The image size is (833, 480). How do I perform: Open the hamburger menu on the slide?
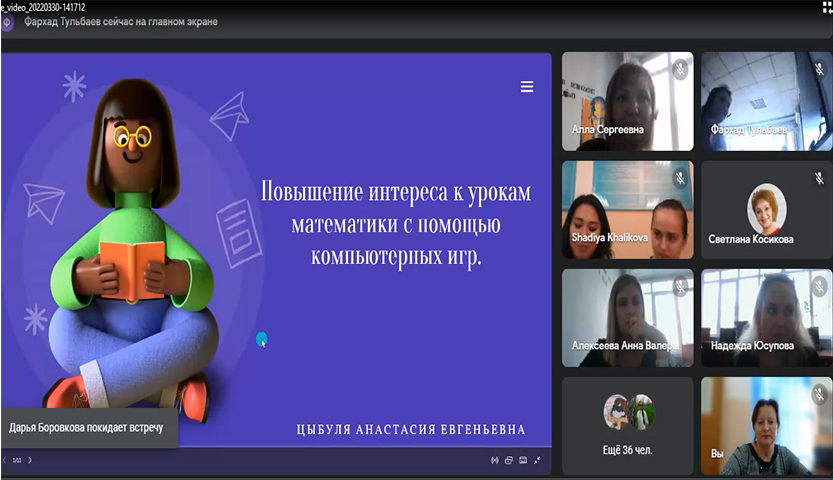point(527,87)
